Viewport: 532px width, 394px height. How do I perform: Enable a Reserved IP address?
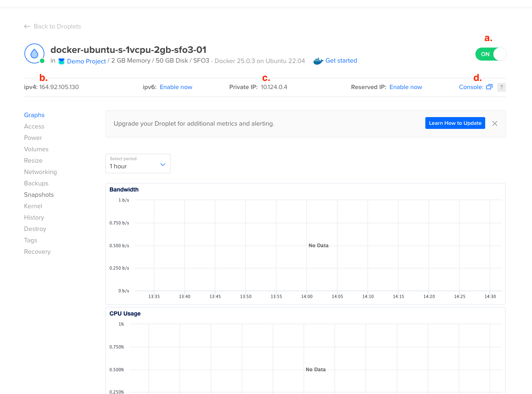[x=405, y=87]
